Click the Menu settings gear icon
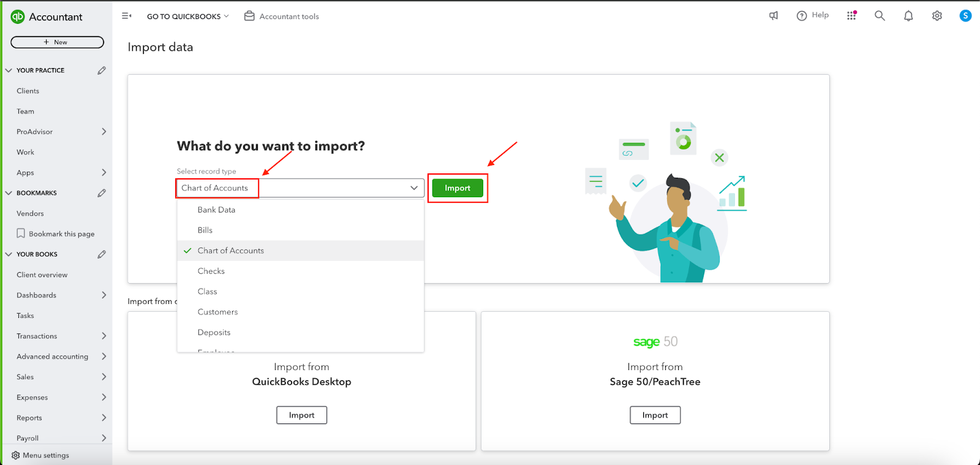The width and height of the screenshot is (980, 465). (15, 455)
